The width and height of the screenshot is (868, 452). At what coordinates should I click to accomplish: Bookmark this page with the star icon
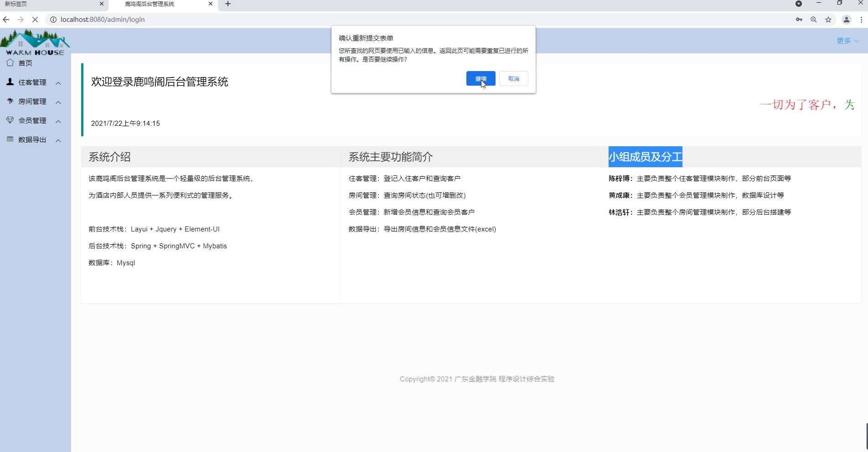point(828,20)
